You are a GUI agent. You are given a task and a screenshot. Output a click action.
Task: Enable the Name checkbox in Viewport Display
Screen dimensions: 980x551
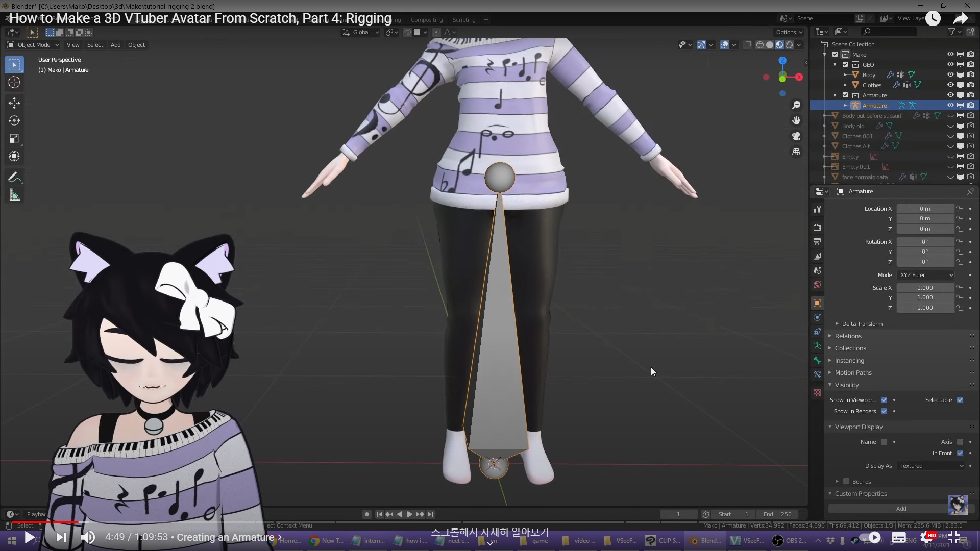[884, 442]
